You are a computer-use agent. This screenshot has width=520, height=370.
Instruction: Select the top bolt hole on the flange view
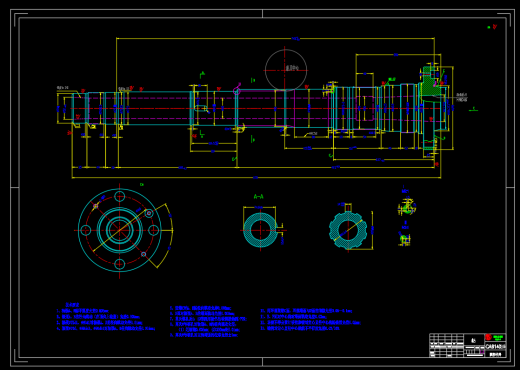[x=120, y=196]
